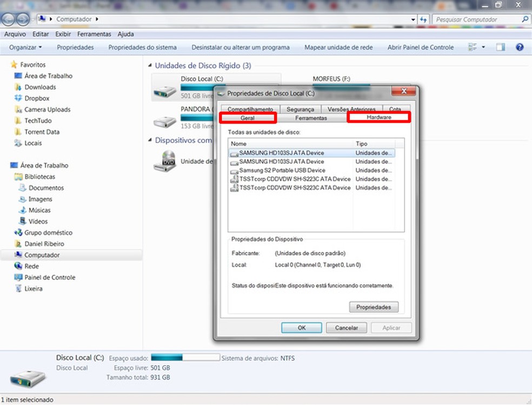Open the address bar history dropdown arrow

pyautogui.click(x=413, y=19)
